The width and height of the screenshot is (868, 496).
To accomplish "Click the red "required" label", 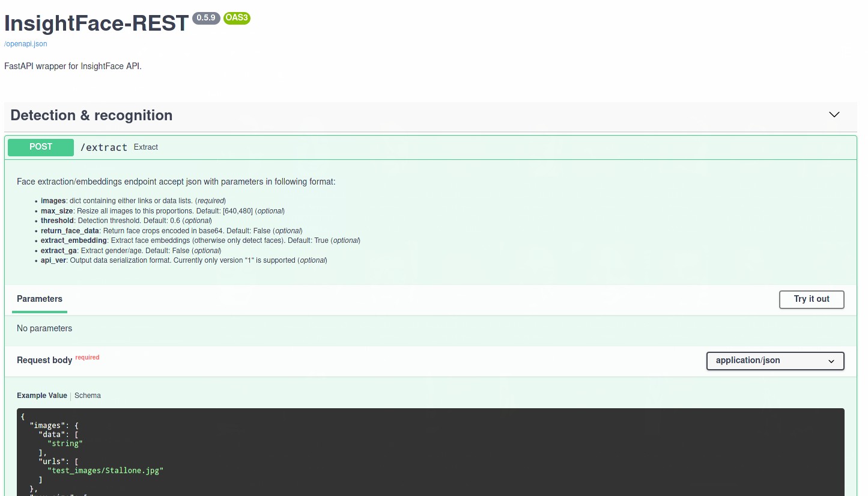I will (x=87, y=357).
